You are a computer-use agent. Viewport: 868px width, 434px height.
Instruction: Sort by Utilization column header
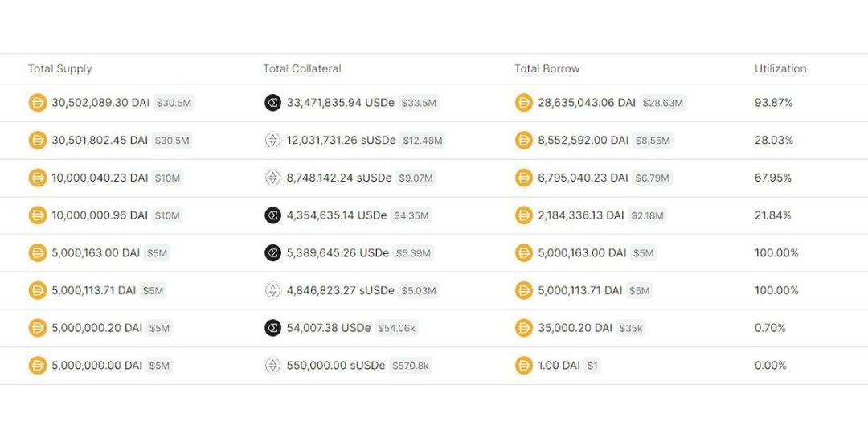point(780,68)
